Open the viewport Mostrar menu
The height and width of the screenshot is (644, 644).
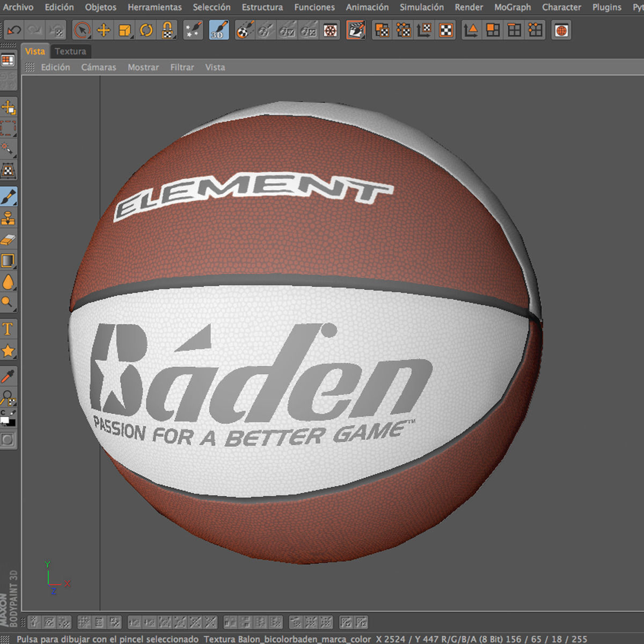(x=143, y=67)
